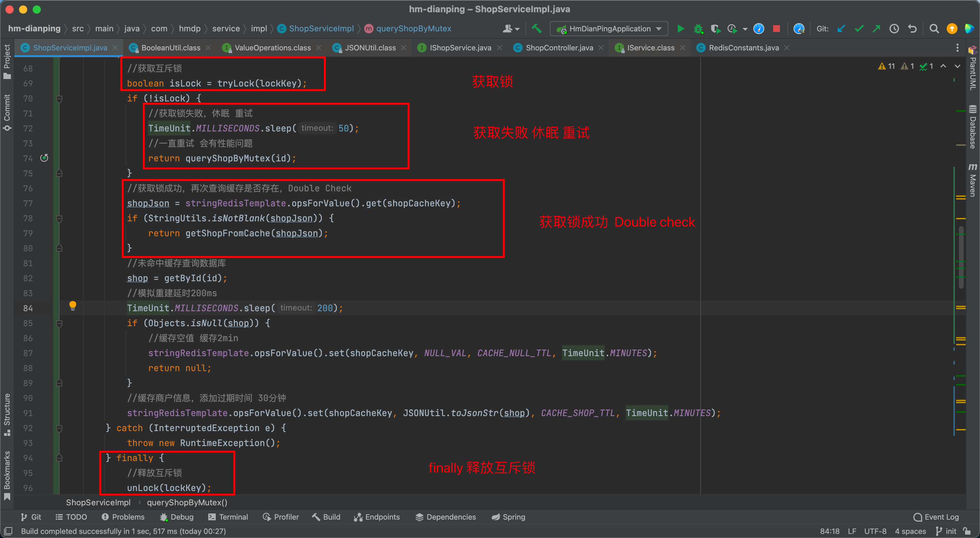Image resolution: width=980 pixels, height=538 pixels.
Task: Start debugging with the bug icon
Action: [x=698, y=29]
